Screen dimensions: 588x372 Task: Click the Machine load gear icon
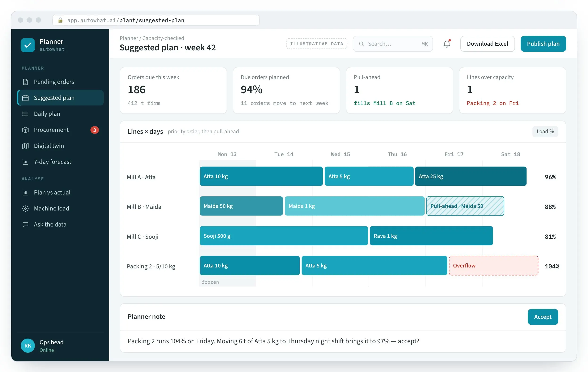click(25, 208)
